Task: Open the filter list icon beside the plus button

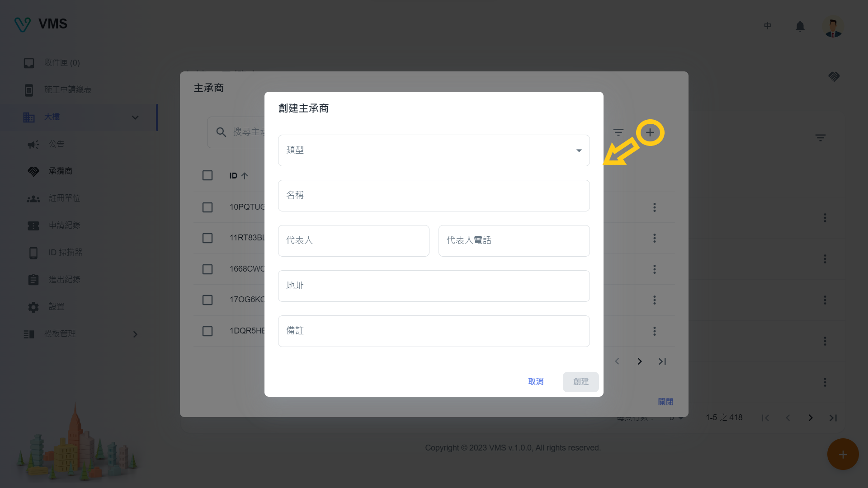Action: coord(618,132)
